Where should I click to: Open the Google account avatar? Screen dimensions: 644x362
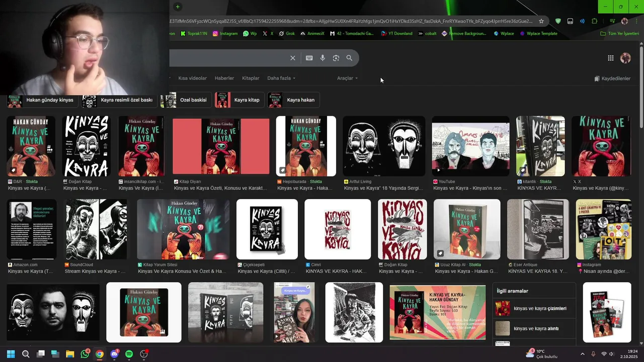click(x=625, y=58)
